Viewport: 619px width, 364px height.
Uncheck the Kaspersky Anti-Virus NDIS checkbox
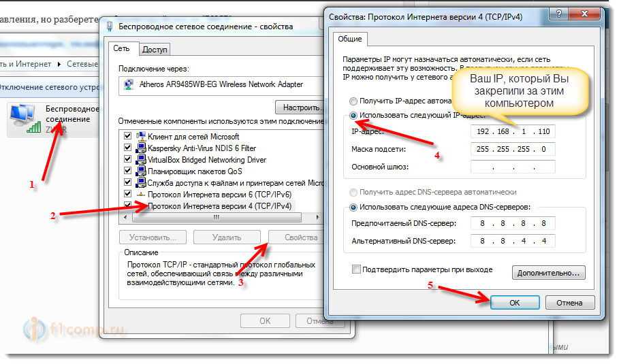pos(127,148)
